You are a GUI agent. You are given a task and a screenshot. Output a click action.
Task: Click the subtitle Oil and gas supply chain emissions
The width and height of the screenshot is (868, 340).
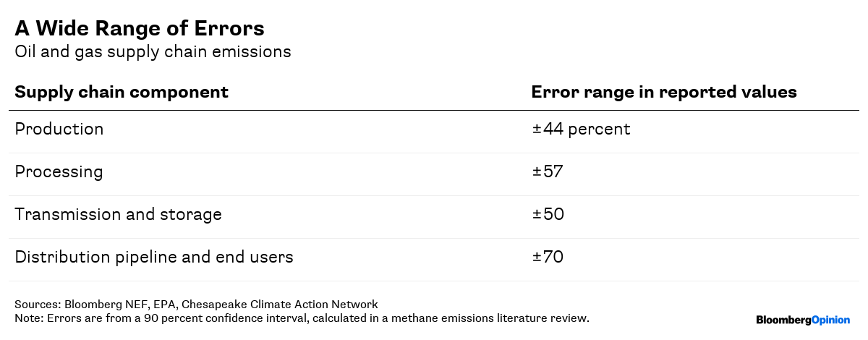[153, 52]
